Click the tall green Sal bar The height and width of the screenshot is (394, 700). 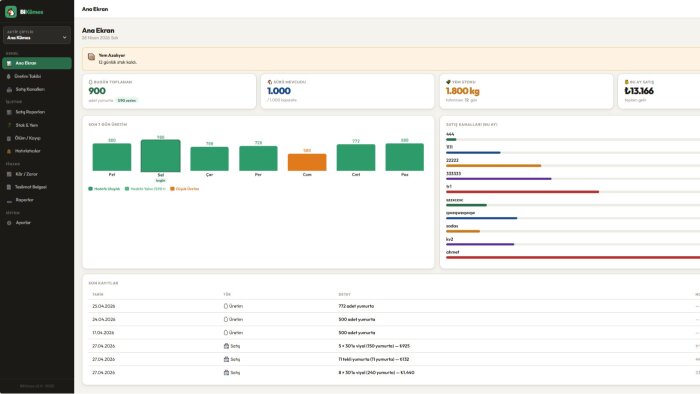coord(161,156)
